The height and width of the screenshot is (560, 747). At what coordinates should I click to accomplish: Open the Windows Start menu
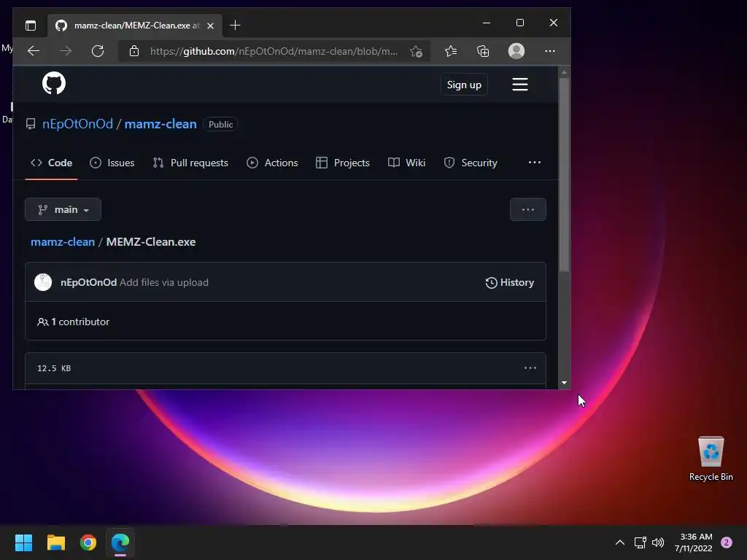tap(23, 542)
